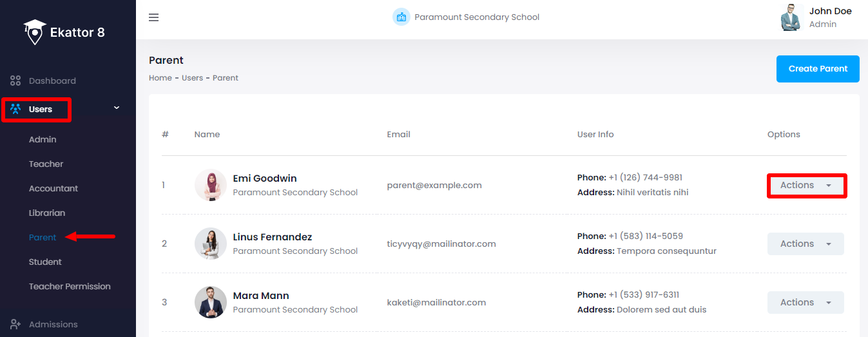Click Home in the breadcrumb
The image size is (868, 337).
160,78
